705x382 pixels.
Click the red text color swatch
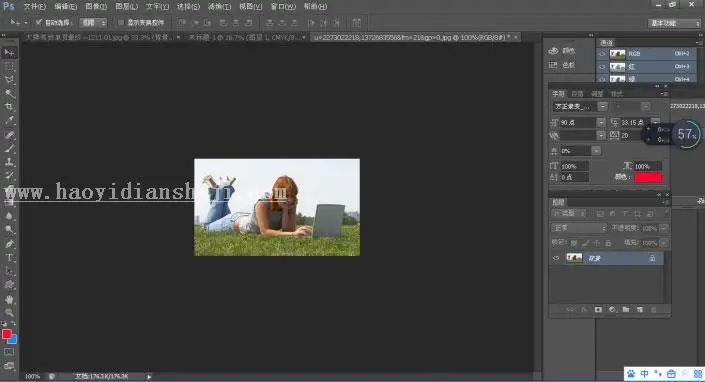[x=648, y=177]
